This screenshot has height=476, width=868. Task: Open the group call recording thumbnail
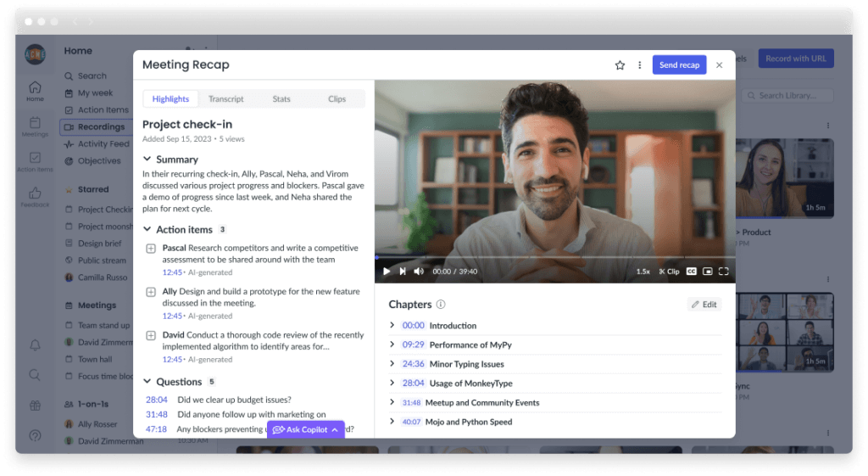(x=785, y=332)
